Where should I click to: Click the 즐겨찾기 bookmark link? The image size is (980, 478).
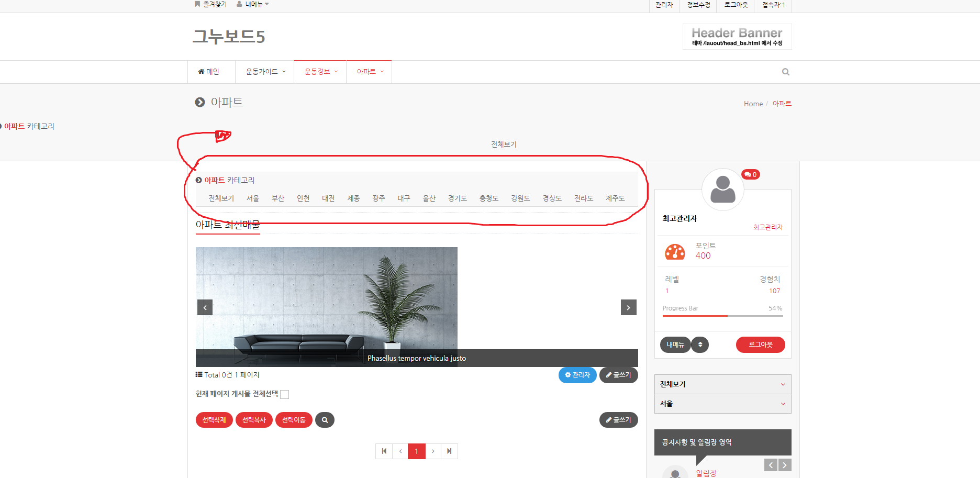210,4
